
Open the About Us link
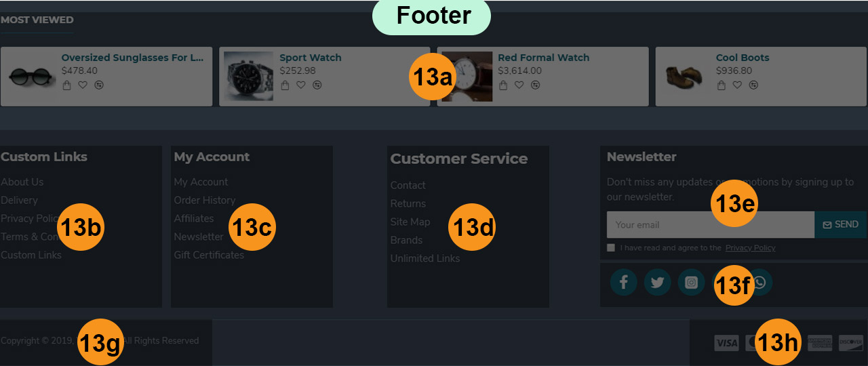[22, 182]
